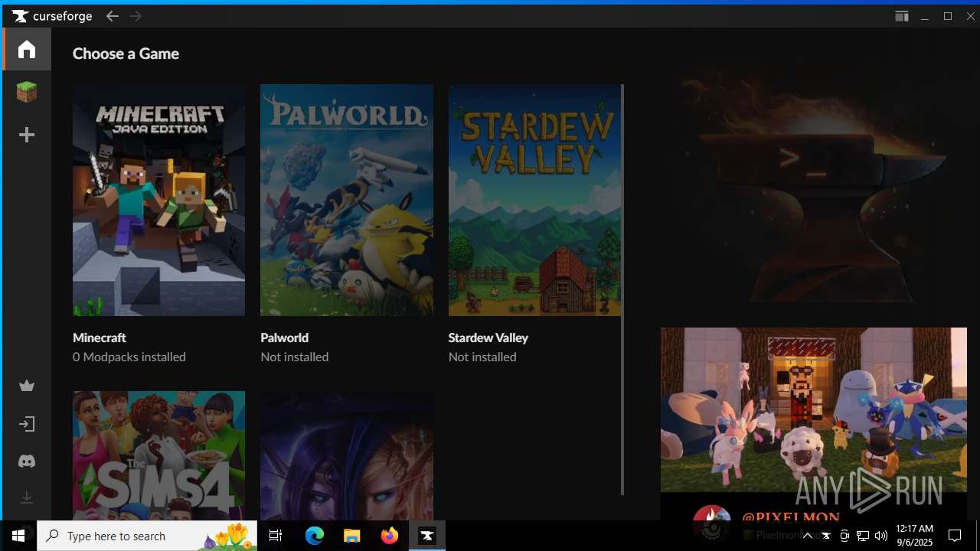Open Task View on the taskbar
Viewport: 980px width, 551px height.
(276, 536)
